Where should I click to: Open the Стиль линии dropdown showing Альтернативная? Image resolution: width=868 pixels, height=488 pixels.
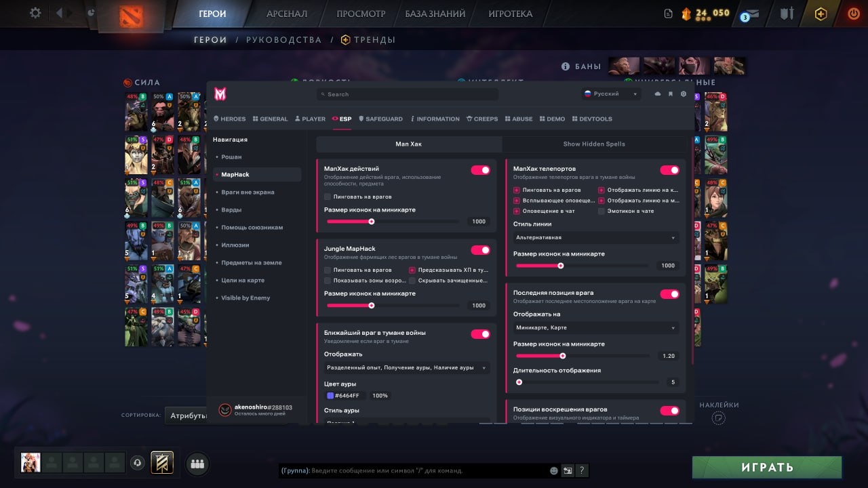coord(595,237)
